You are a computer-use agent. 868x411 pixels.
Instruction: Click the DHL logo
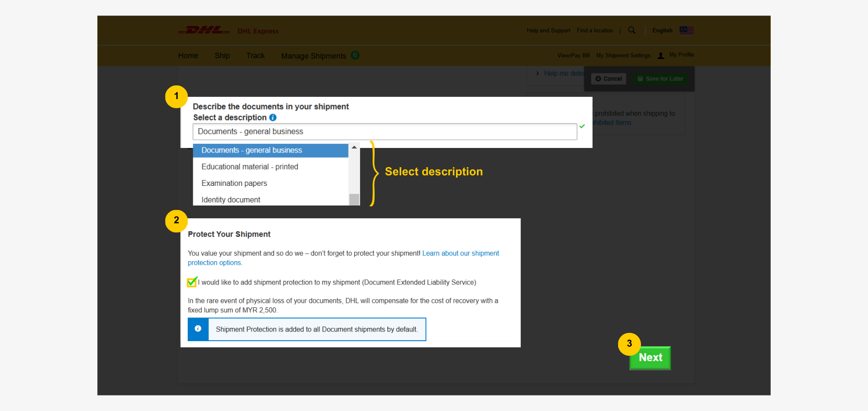pos(204,31)
